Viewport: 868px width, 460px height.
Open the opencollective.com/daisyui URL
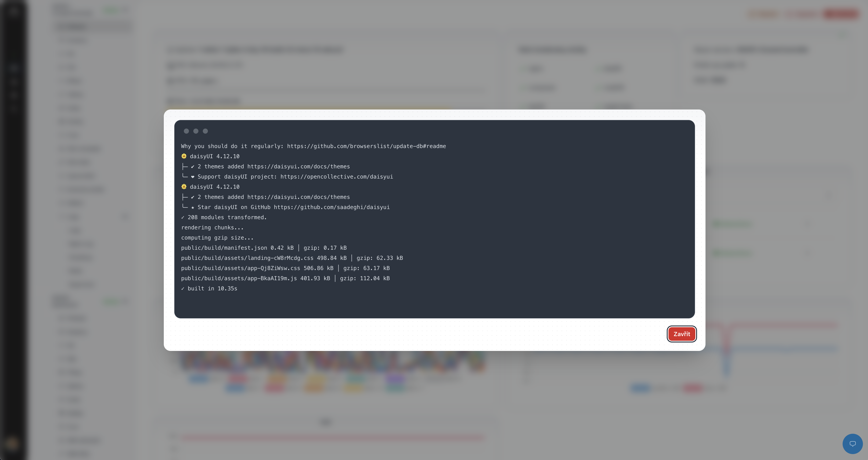(x=337, y=177)
